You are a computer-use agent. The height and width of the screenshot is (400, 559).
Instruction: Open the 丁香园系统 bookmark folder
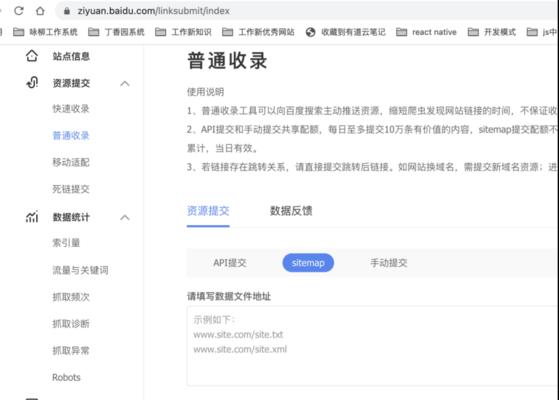tap(116, 32)
